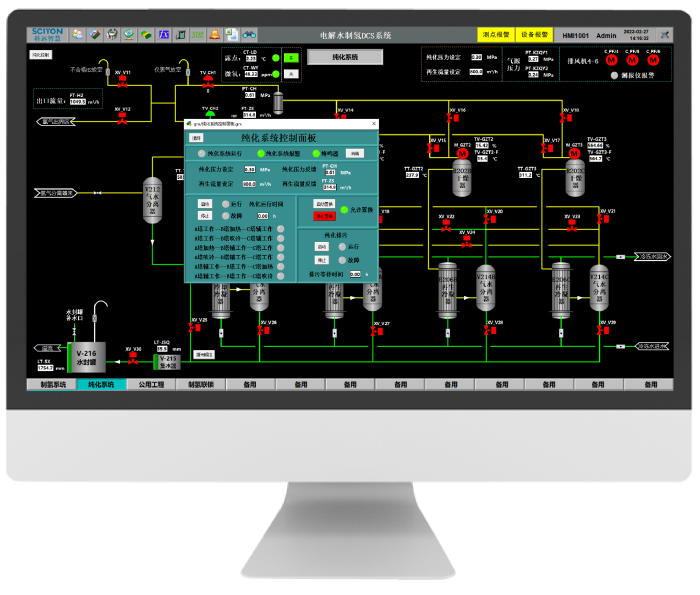Select the XV V36 valve near water seal tank
Image resolution: width=700 pixels, height=595 pixels.
(133, 358)
